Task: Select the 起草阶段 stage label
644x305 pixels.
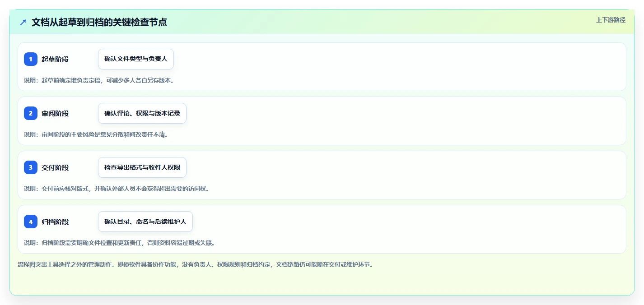Action: 55,59
